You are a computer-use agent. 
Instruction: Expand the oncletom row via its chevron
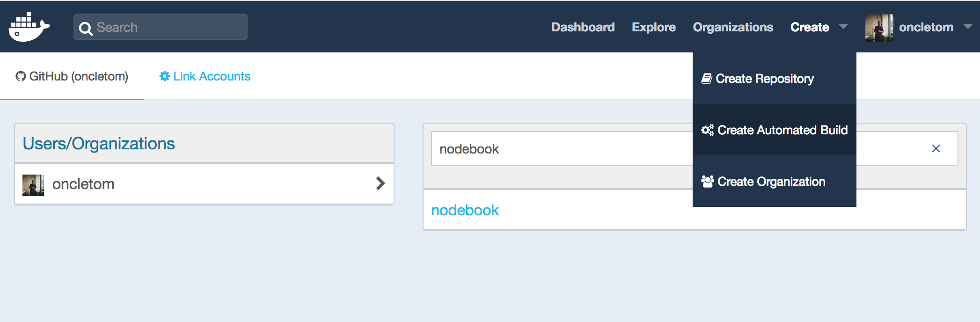[380, 184]
